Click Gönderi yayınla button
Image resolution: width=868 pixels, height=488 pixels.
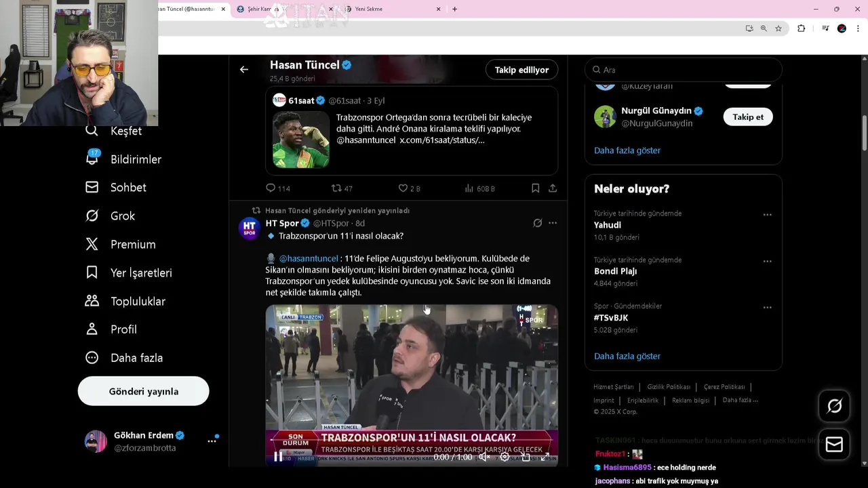tap(144, 391)
